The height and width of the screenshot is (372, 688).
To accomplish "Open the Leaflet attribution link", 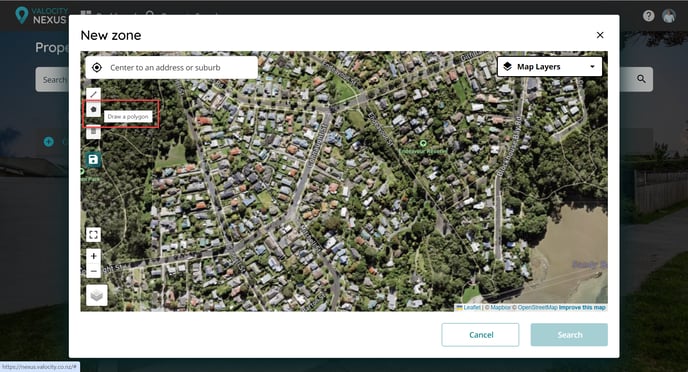I will point(469,308).
